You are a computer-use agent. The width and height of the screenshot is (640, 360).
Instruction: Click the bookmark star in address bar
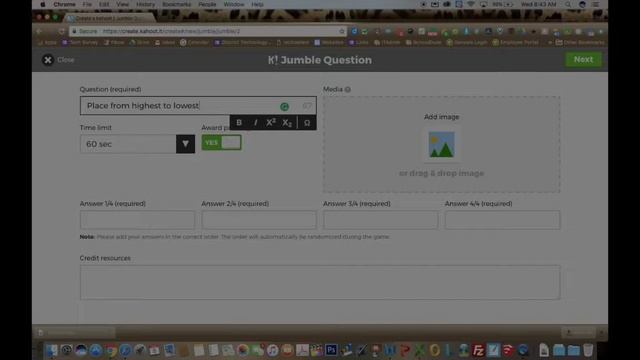point(342,31)
